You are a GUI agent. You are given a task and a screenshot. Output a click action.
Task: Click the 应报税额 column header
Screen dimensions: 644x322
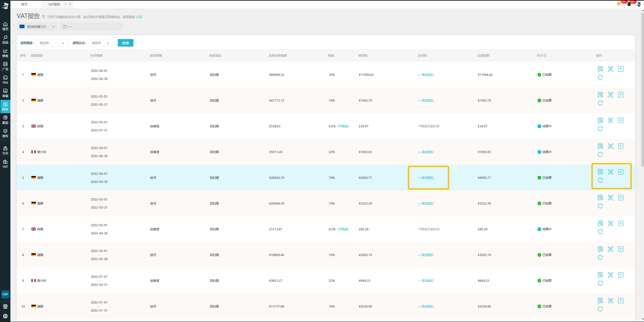pos(483,56)
